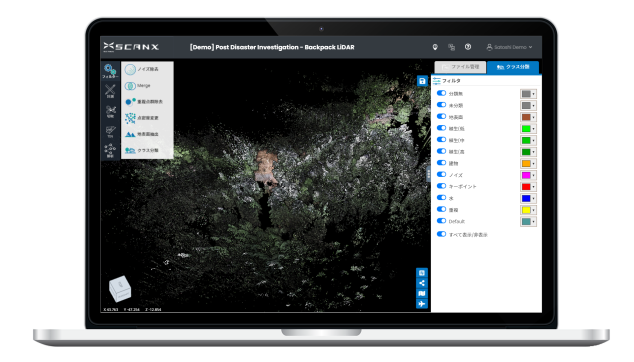The image size is (634, 362).
Task: Open color dropdown arrow for Default class
Action: pyautogui.click(x=534, y=222)
